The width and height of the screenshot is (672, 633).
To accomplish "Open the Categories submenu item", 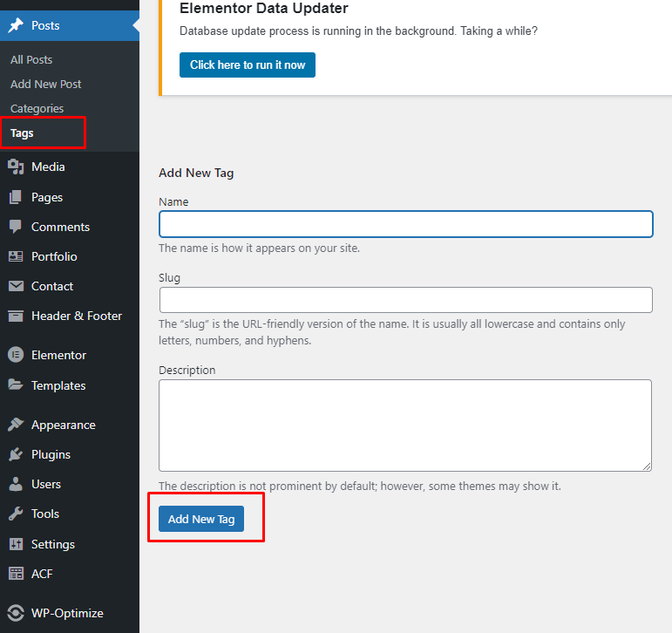I will tap(37, 108).
